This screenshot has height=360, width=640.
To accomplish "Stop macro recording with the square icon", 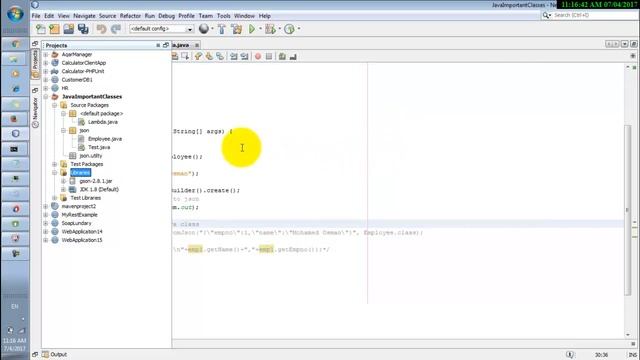I will click(269, 56).
